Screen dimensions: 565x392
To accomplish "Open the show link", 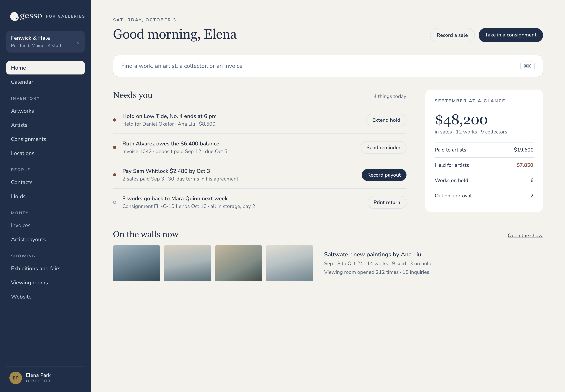I will pyautogui.click(x=525, y=236).
